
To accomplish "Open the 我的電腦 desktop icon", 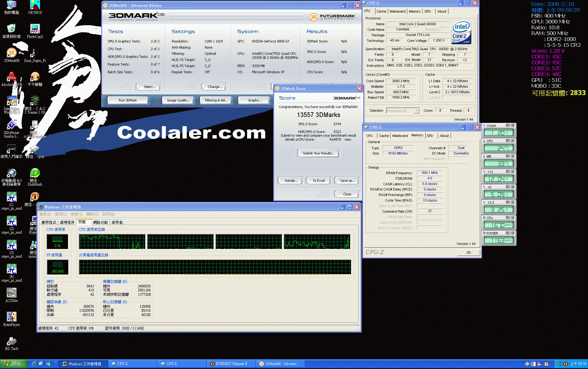I will tap(11, 7).
